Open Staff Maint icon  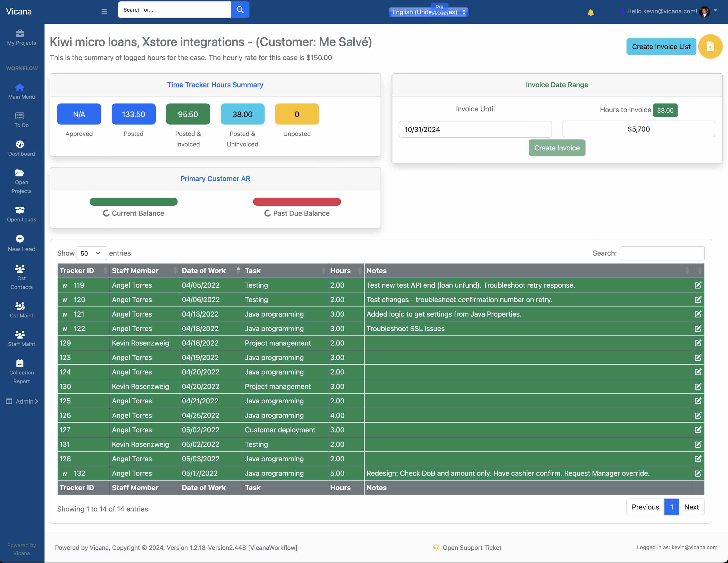(20, 334)
